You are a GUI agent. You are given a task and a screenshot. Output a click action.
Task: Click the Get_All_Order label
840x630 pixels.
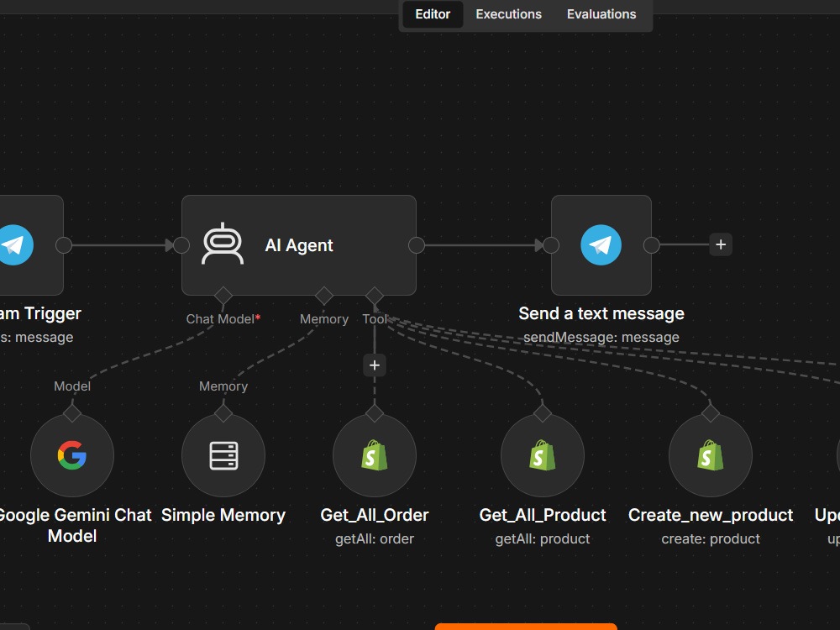[375, 515]
